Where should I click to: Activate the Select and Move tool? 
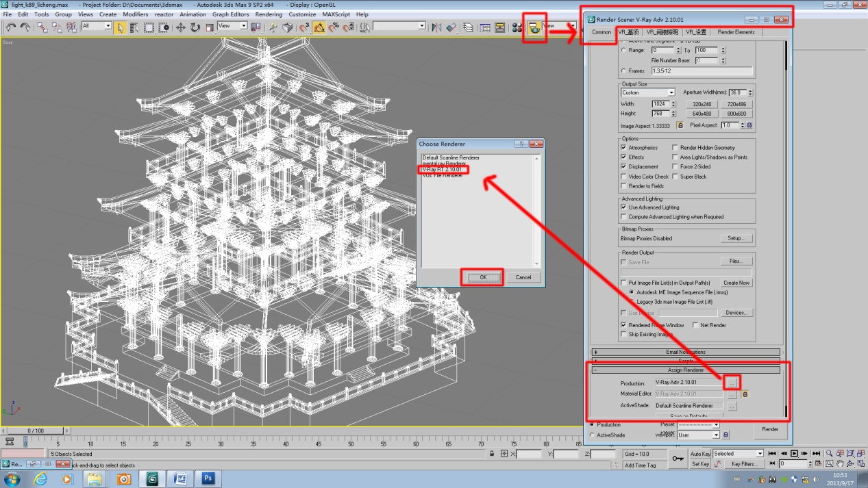[x=181, y=27]
